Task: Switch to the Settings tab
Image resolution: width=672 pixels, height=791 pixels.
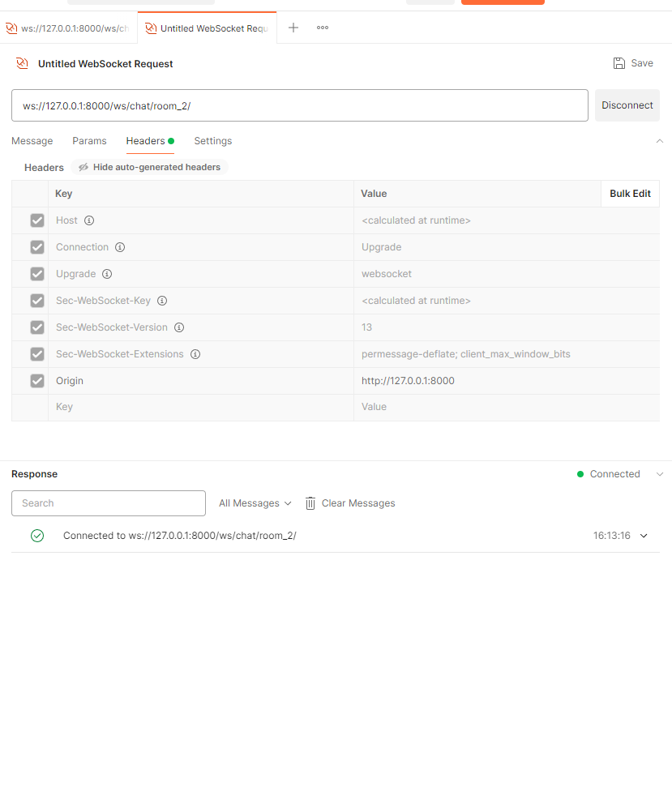Action: 212,141
